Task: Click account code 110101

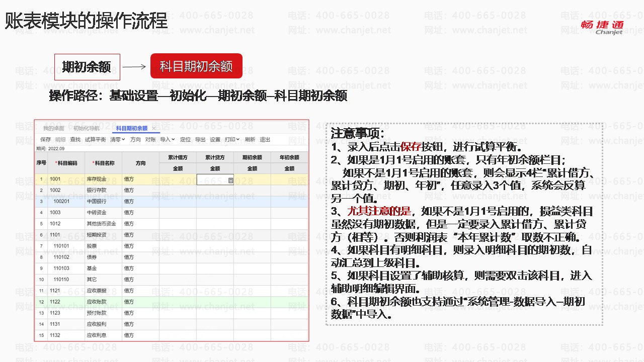Action: [62, 246]
